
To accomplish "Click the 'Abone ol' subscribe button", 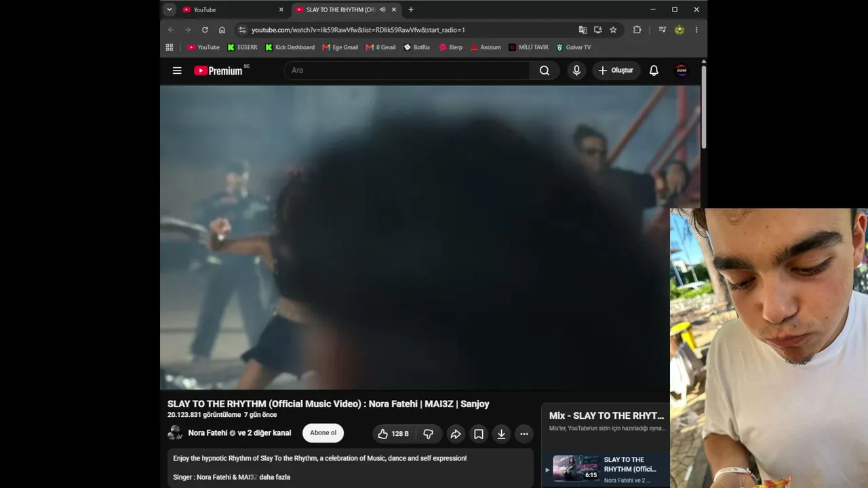I will coord(323,433).
